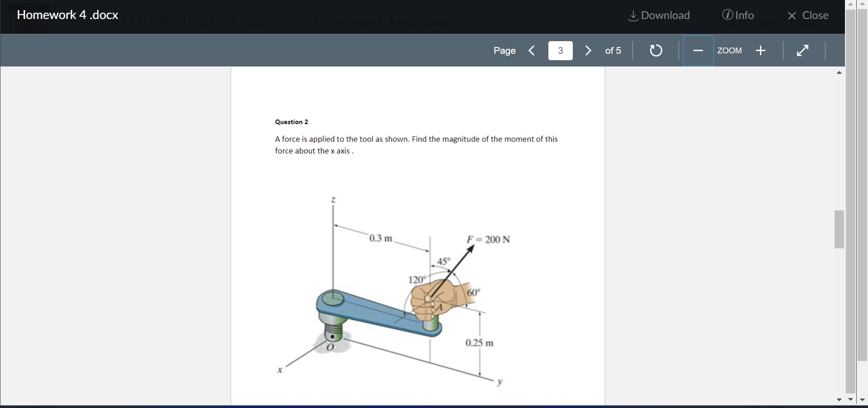Click the Homework 4 .docx title
The height and width of the screenshot is (408, 868).
click(x=67, y=14)
